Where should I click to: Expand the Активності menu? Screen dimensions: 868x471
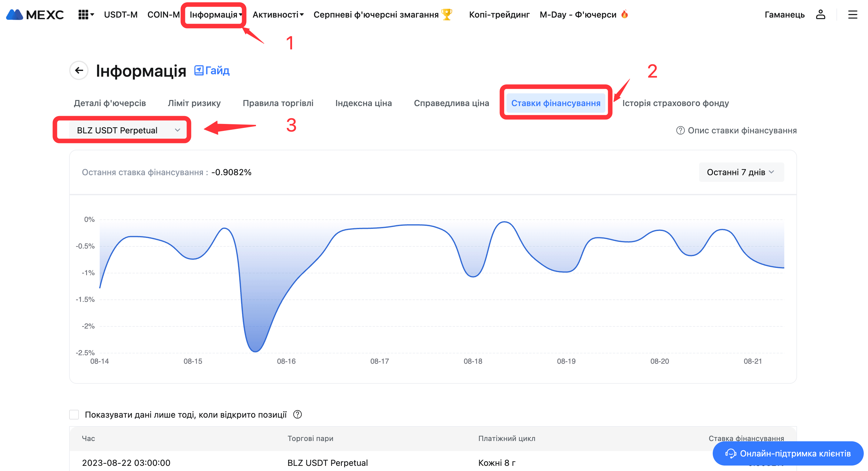(x=278, y=15)
